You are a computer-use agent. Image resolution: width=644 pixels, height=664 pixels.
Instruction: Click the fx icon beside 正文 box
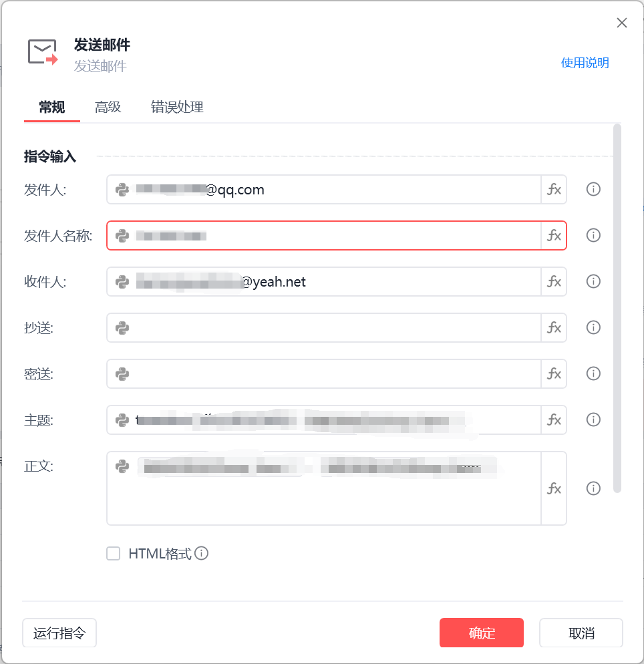554,489
